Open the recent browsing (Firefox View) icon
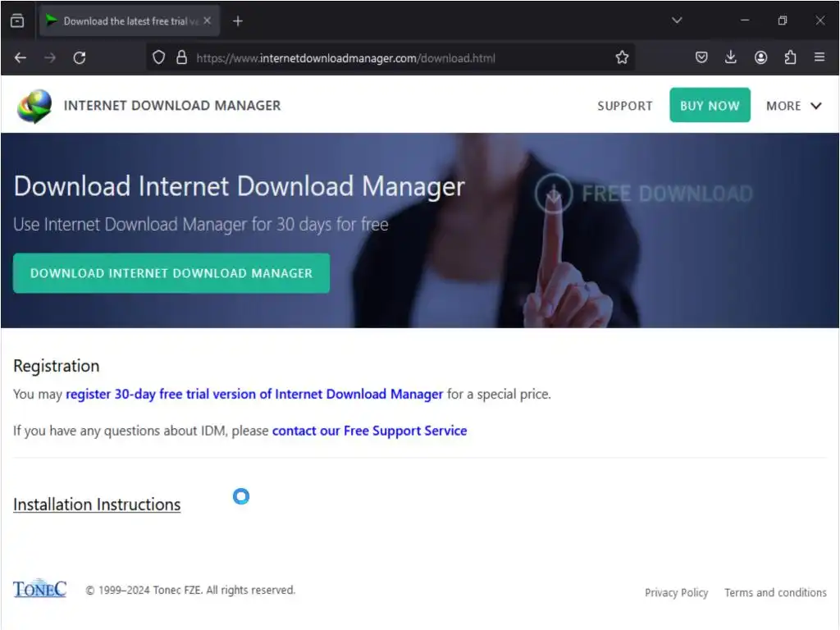The width and height of the screenshot is (840, 630). point(17,21)
